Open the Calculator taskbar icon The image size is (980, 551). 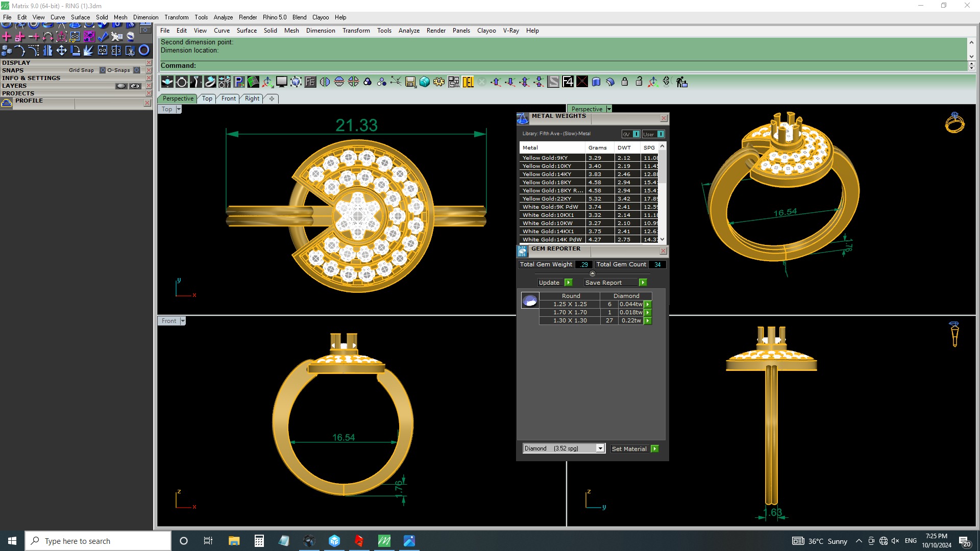coord(259,541)
